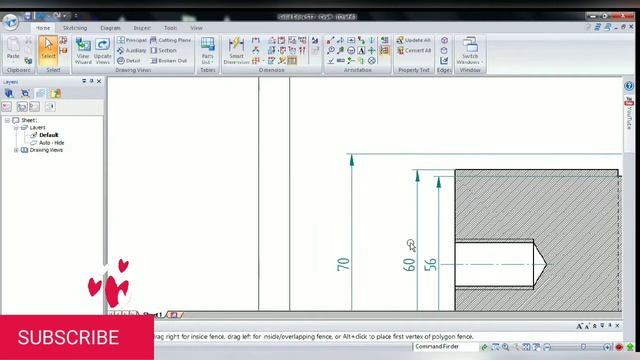Viewport: 640px width, 360px height.
Task: Click the highlighted dimension table icon
Action: tap(292, 61)
